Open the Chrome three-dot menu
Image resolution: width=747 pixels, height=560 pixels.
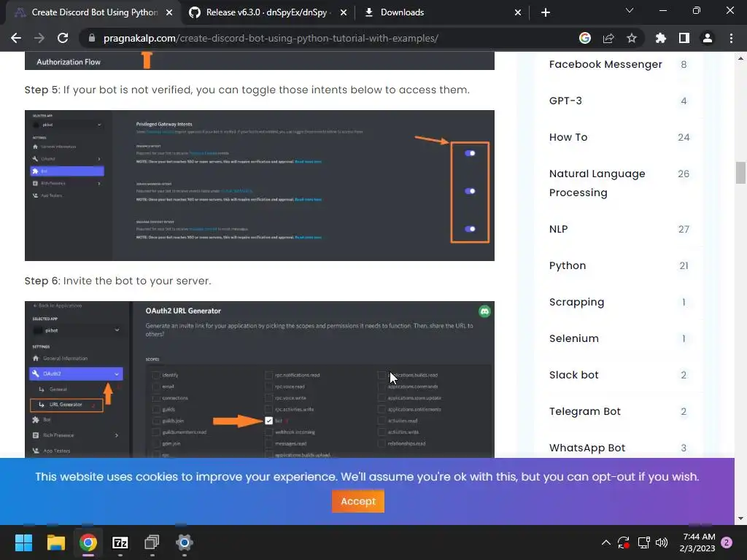pyautogui.click(x=731, y=38)
